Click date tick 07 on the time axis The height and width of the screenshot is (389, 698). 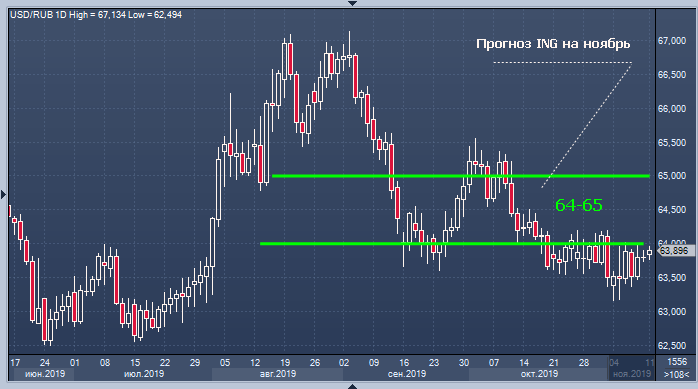point(494,363)
